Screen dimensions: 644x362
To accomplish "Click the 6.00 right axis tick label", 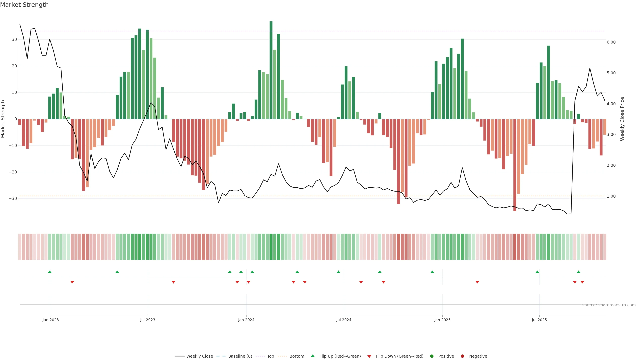I will click(611, 42).
